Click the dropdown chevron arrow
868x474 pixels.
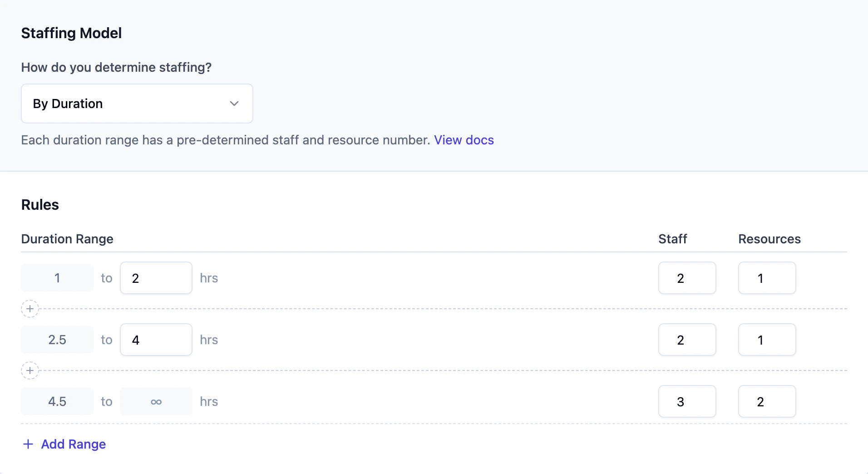234,104
